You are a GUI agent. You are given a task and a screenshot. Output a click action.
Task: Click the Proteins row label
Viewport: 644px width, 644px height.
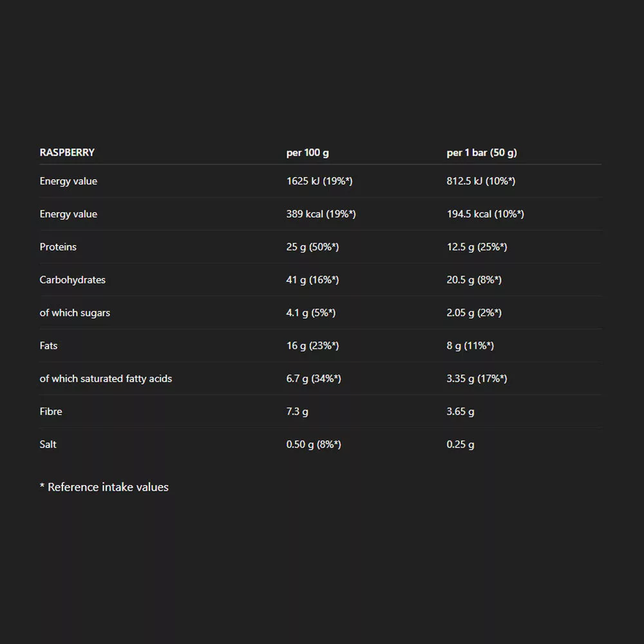[x=58, y=247]
